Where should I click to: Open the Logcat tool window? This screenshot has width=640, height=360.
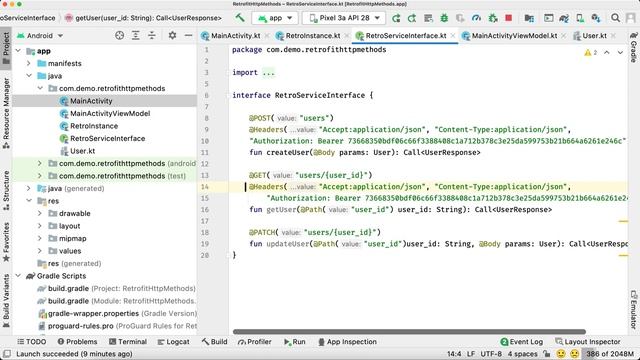point(173,342)
